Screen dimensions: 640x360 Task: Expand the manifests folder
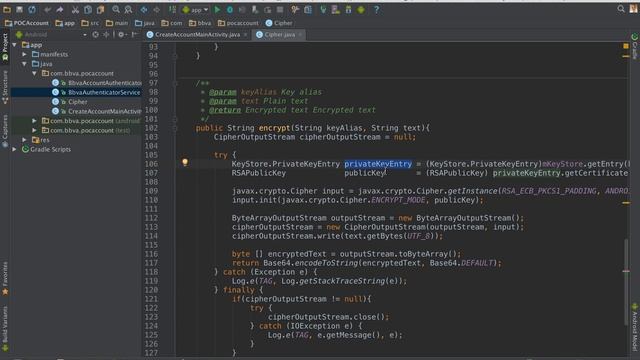tap(24, 54)
